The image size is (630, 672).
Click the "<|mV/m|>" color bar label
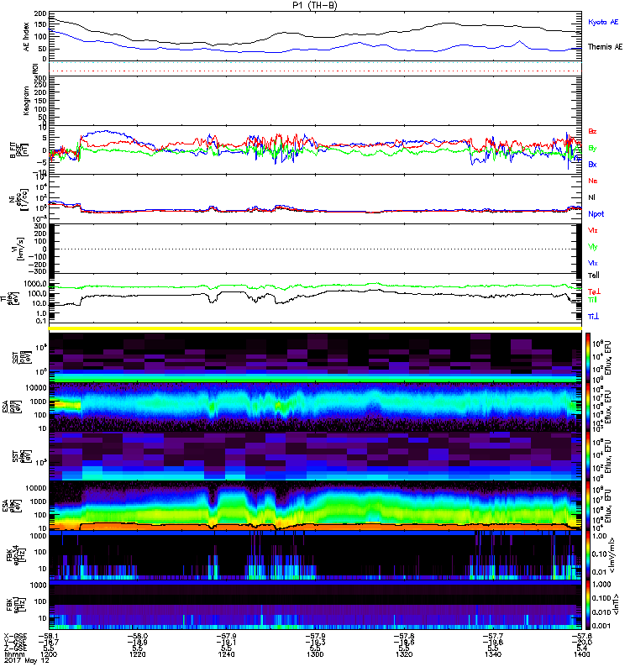click(613, 555)
